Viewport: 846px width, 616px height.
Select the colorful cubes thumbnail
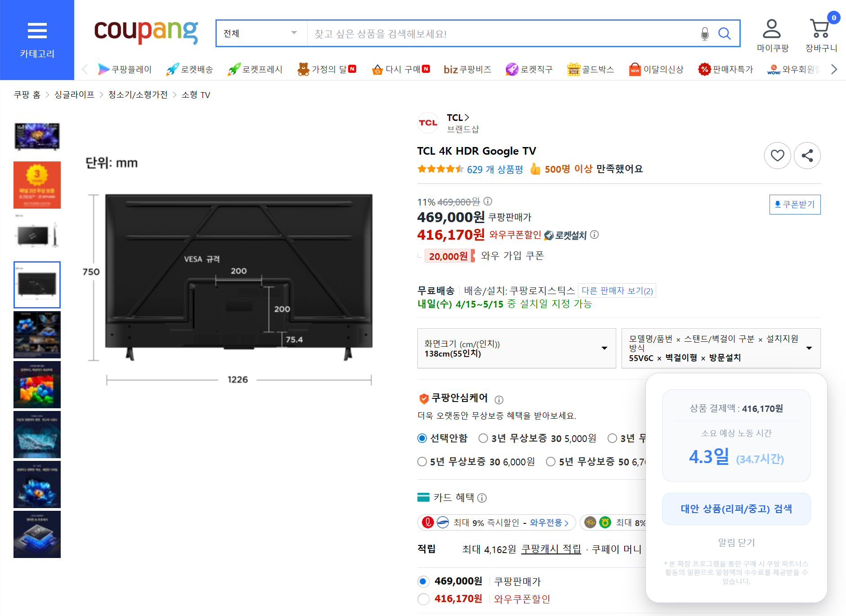[37, 384]
